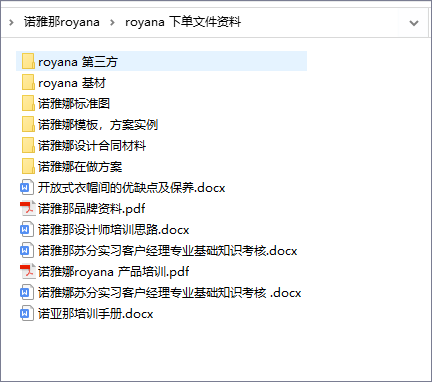Screen dimensions: 432x382
Task: Click PDF icon of 诺雅娜royana 产品培训.pdf
Action: [27, 271]
